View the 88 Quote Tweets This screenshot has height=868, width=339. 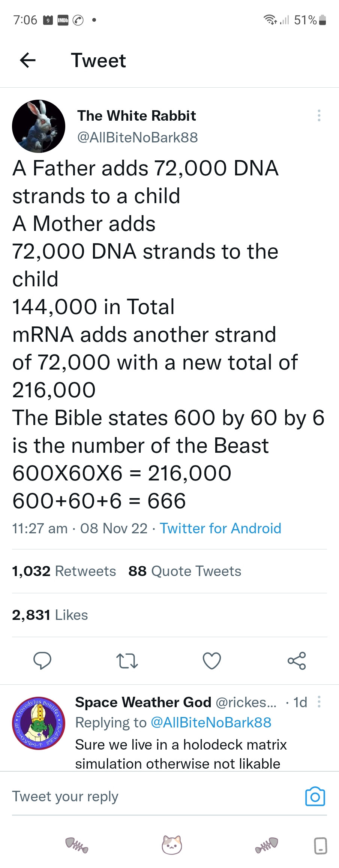point(185,571)
